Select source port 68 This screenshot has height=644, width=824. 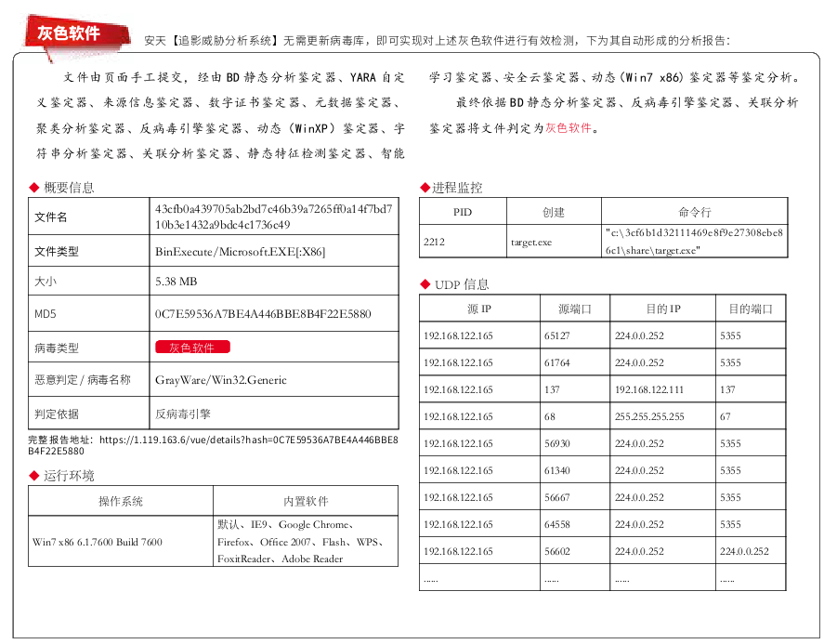click(550, 416)
